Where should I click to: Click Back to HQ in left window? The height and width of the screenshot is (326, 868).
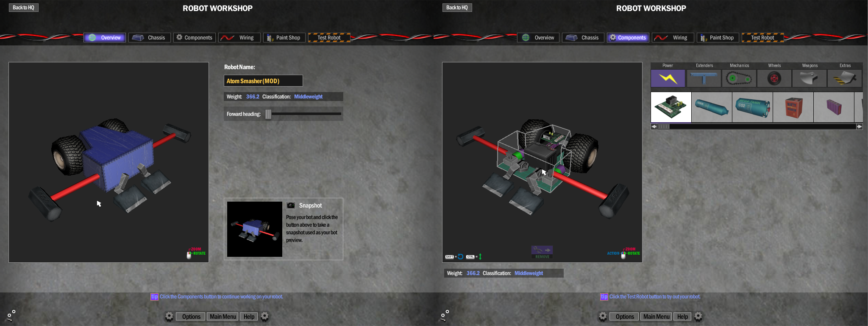(23, 8)
